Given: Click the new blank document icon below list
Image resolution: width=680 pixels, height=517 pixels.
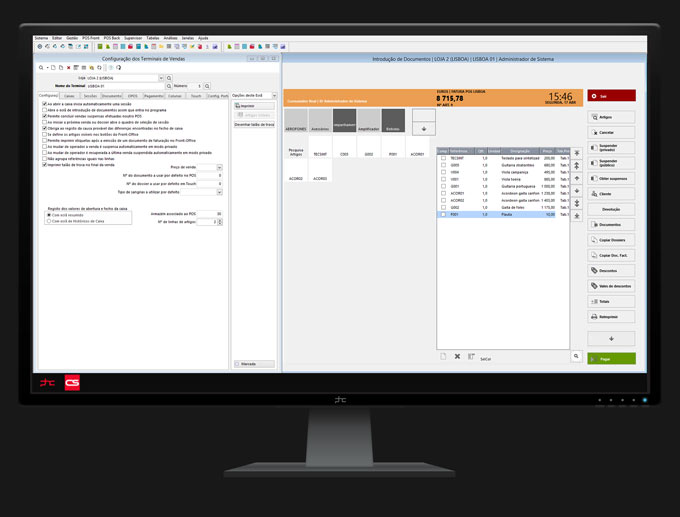Looking at the screenshot, I should tap(444, 356).
